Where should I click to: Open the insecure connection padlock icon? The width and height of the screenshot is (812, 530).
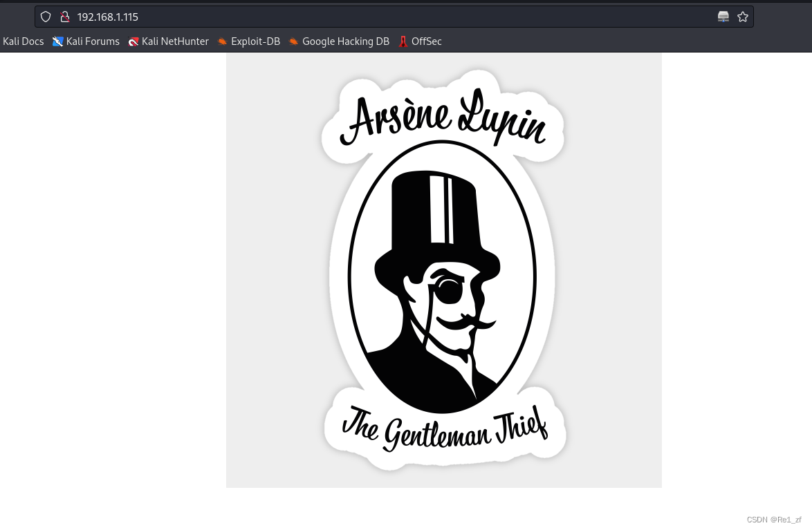(x=65, y=17)
